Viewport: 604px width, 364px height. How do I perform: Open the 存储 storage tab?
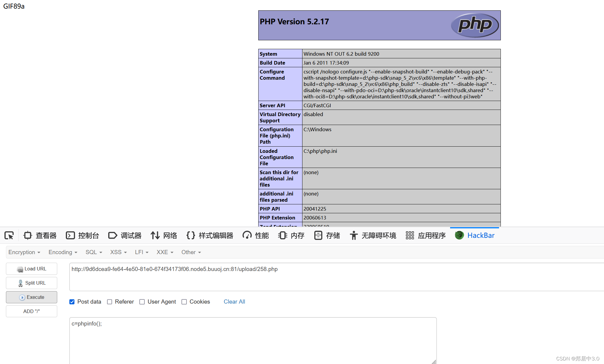327,235
